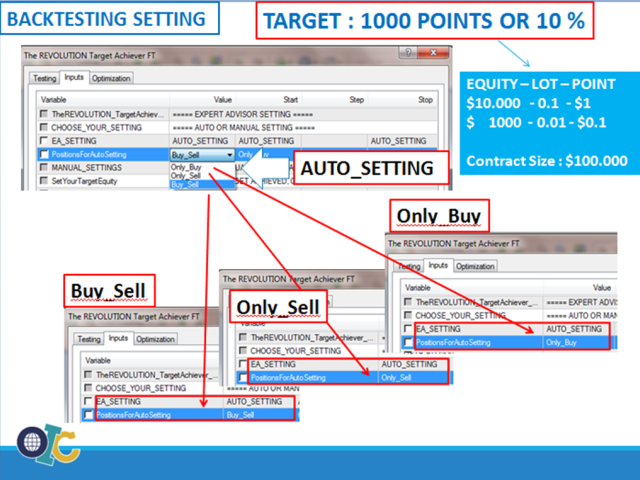The width and height of the screenshot is (640, 480).
Task: Open Optimization tab in the Only_Buy value window
Action: point(475,267)
